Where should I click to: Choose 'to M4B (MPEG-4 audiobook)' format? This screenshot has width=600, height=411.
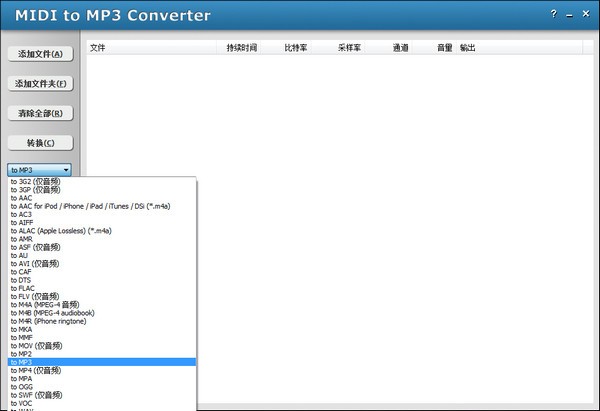click(54, 313)
